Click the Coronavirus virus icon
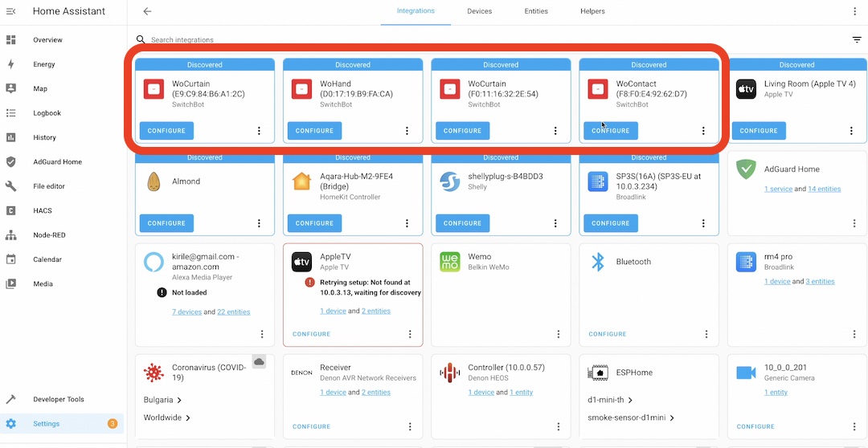 click(x=154, y=373)
